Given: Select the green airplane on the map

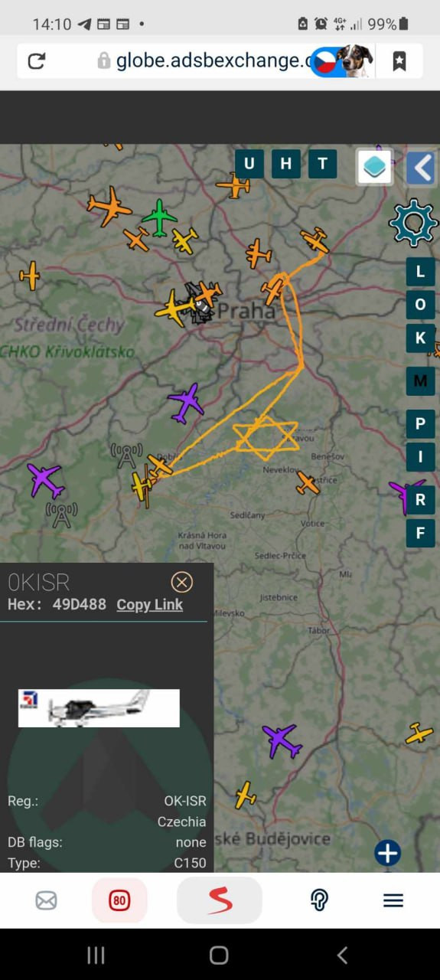Looking at the screenshot, I should [159, 217].
